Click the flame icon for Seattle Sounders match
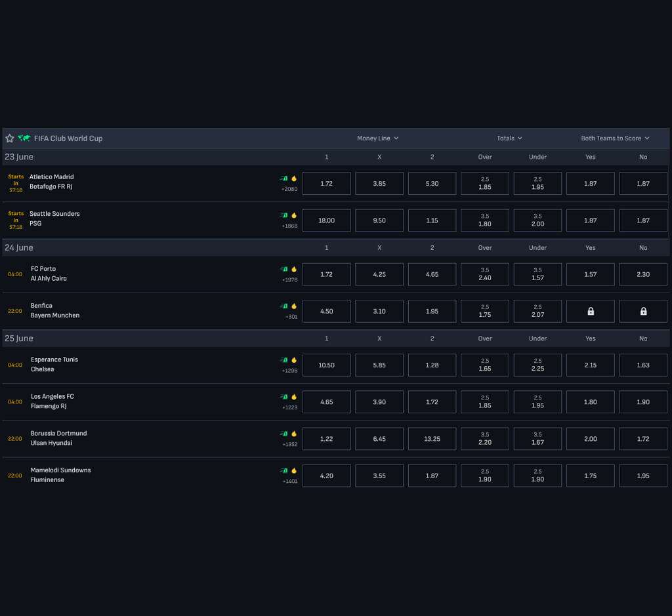 click(x=294, y=215)
